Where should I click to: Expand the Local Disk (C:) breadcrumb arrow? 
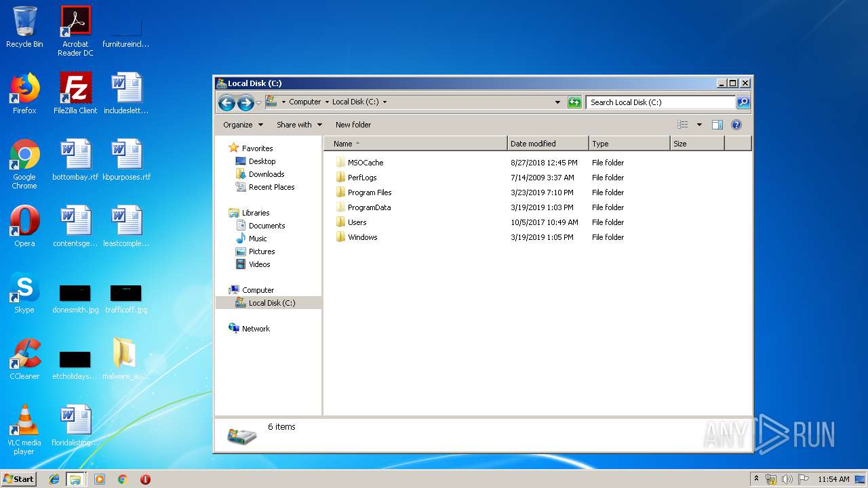[384, 102]
